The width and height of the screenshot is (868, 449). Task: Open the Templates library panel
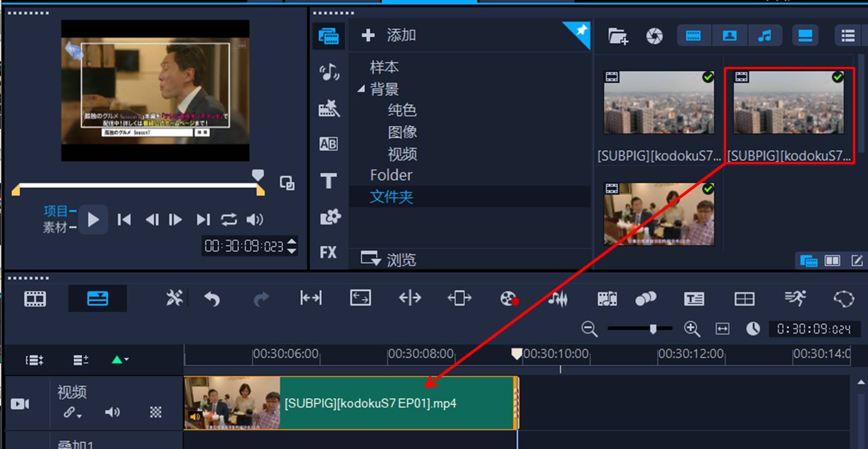coord(329,108)
